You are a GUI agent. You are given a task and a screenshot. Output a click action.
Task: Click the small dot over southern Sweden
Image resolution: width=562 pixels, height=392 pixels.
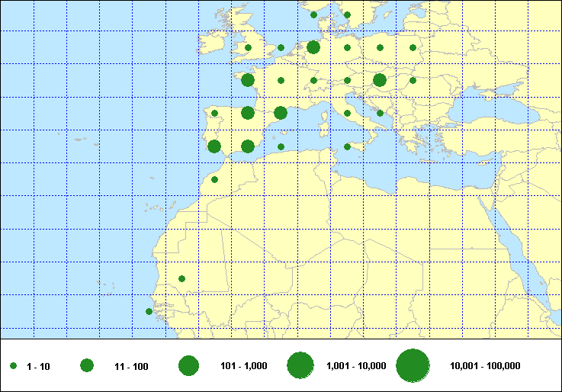point(347,14)
